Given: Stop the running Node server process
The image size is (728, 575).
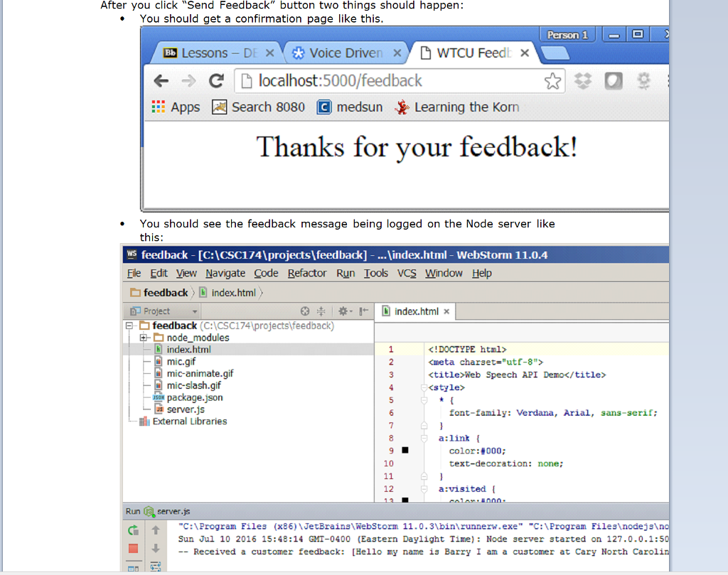Looking at the screenshot, I should pyautogui.click(x=132, y=548).
